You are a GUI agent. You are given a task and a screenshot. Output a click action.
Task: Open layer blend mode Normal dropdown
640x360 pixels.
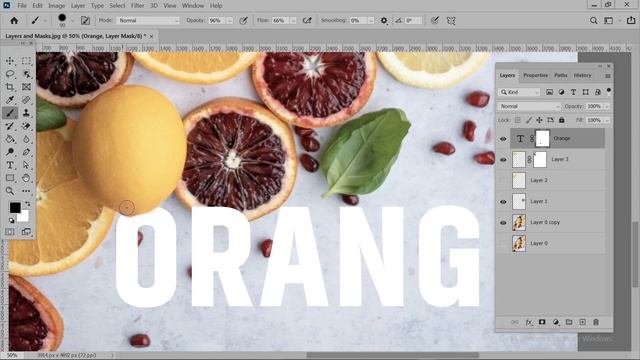(529, 106)
